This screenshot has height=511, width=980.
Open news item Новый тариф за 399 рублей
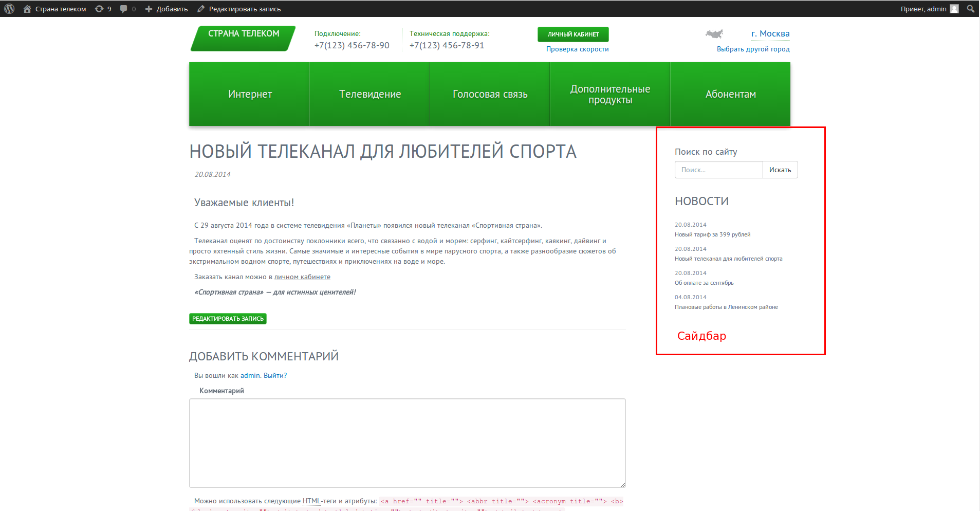(712, 234)
